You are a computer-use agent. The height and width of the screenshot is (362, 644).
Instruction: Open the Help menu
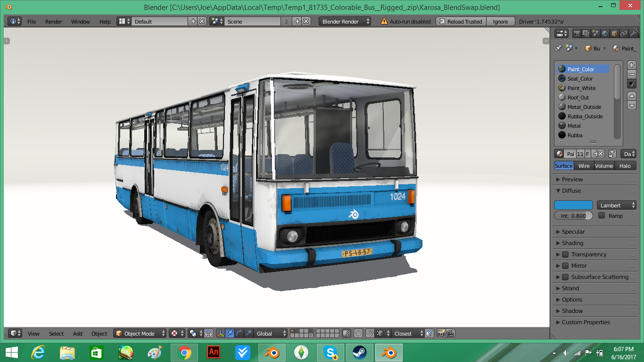[x=105, y=22]
